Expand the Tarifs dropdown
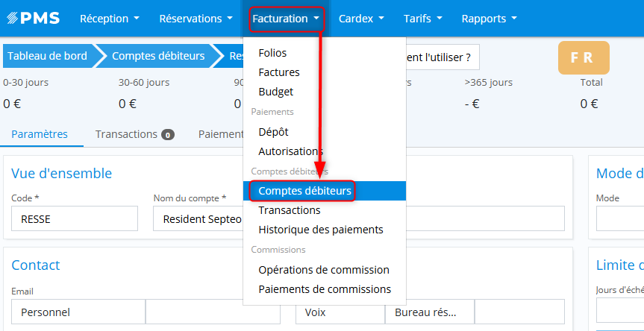 point(422,18)
